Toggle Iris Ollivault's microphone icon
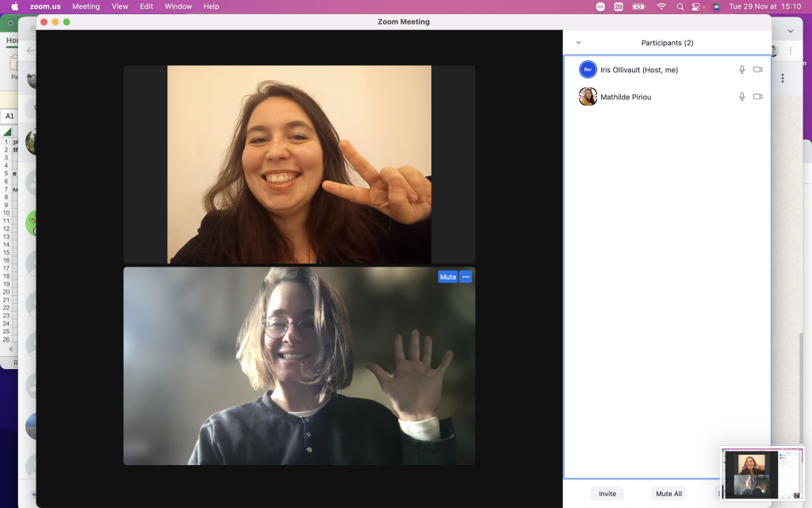The height and width of the screenshot is (508, 812). (x=742, y=70)
